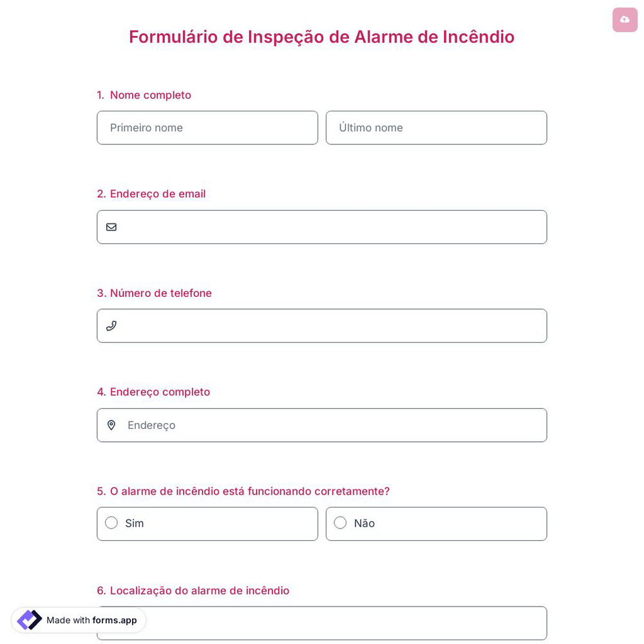Focus the Endereço de email field
The image size is (644, 644).
click(x=322, y=227)
